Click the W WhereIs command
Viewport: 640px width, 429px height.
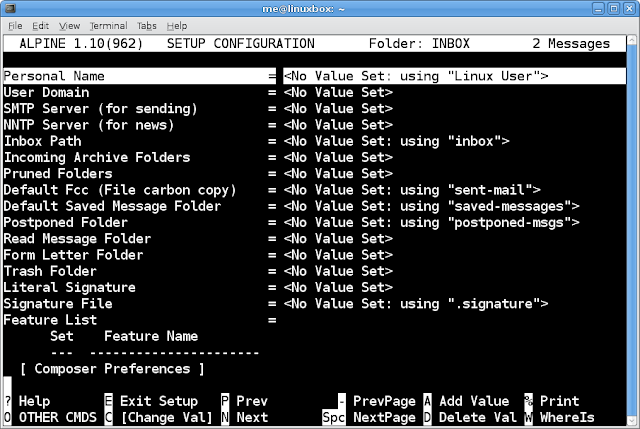[x=560, y=418]
